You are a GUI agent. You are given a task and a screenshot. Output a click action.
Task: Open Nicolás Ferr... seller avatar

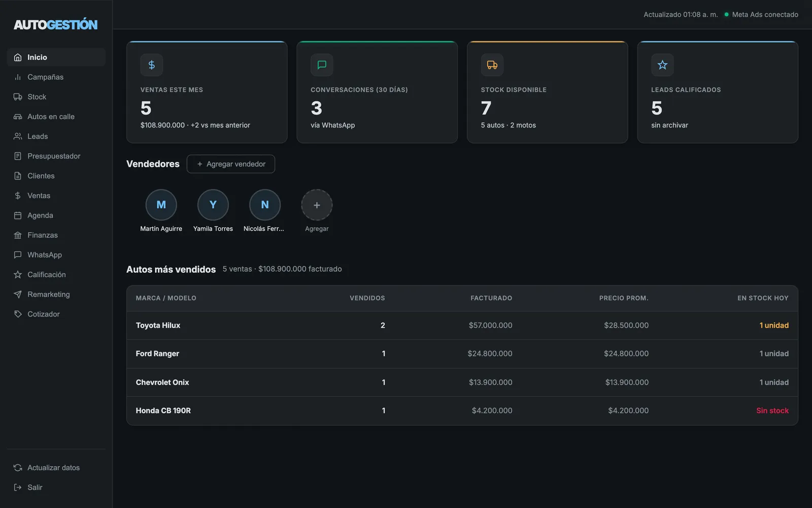(265, 205)
